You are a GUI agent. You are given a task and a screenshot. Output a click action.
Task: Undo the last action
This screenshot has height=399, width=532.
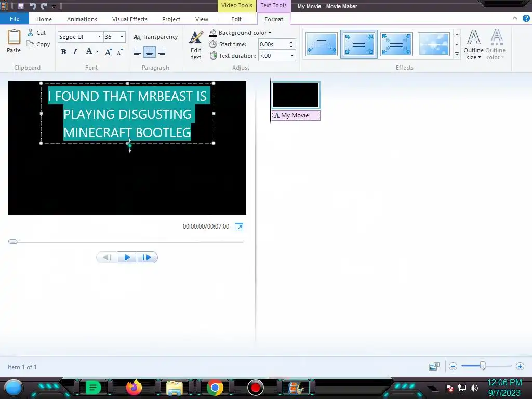(x=33, y=6)
